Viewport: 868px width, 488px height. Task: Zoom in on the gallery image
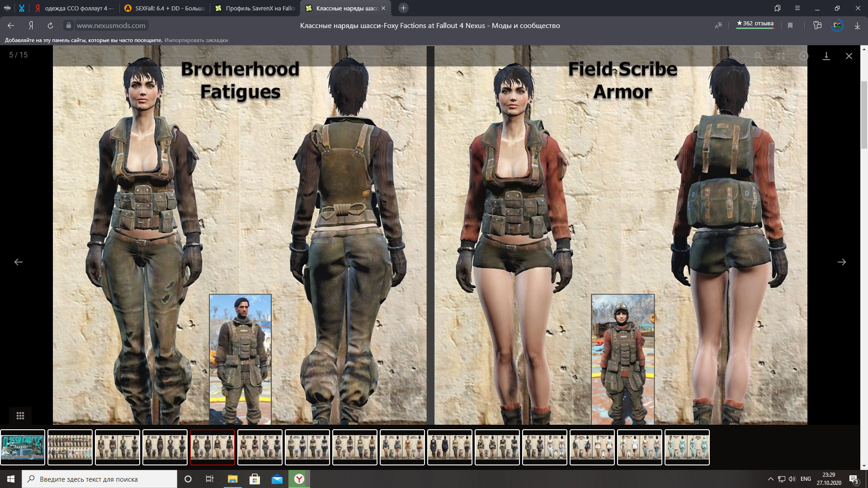(x=758, y=56)
